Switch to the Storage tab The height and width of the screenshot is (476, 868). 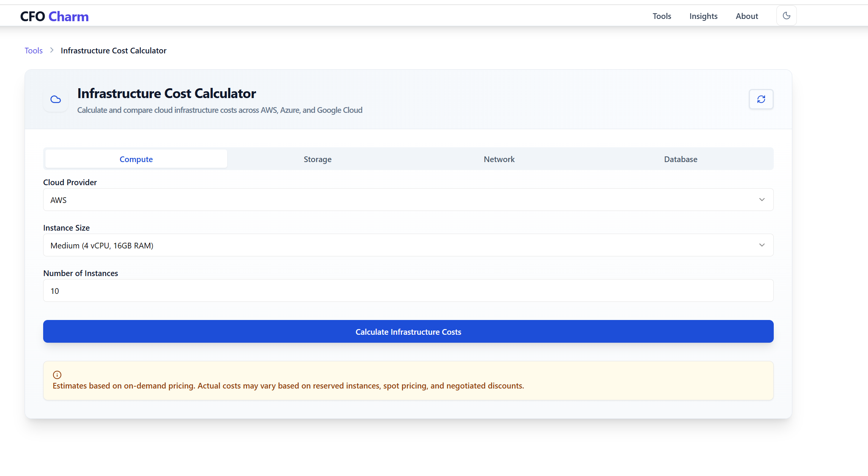[x=317, y=159]
